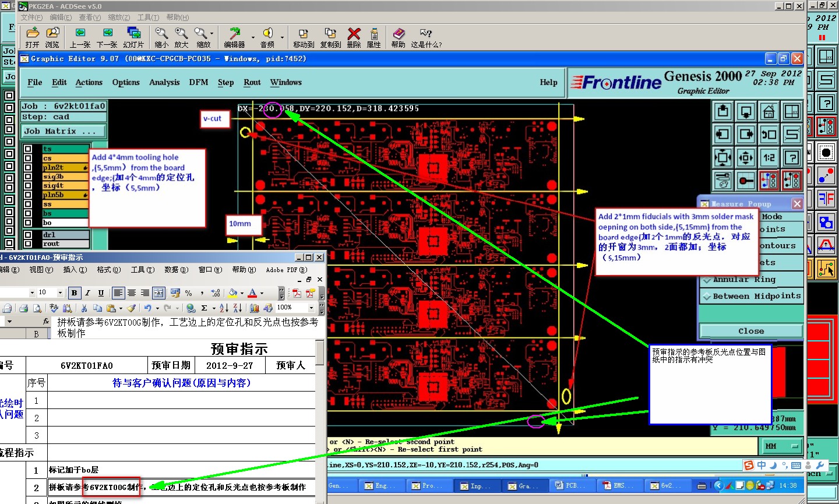
Task: Open the Rout menu
Action: tap(252, 82)
